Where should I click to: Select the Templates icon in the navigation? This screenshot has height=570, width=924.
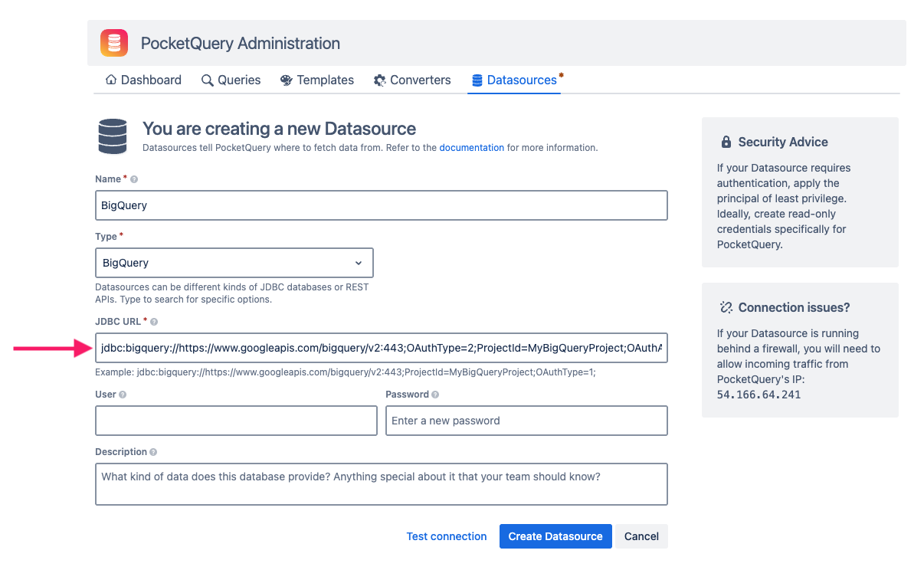[285, 80]
